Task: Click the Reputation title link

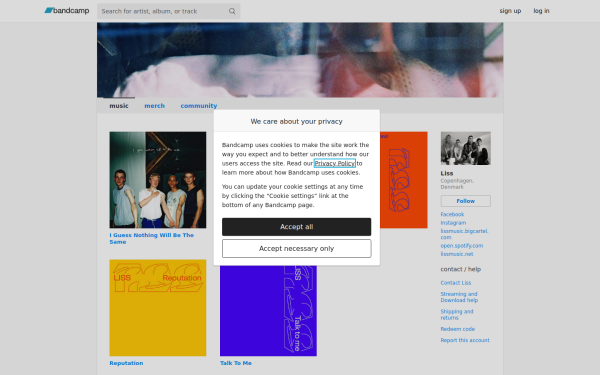Action: point(126,363)
